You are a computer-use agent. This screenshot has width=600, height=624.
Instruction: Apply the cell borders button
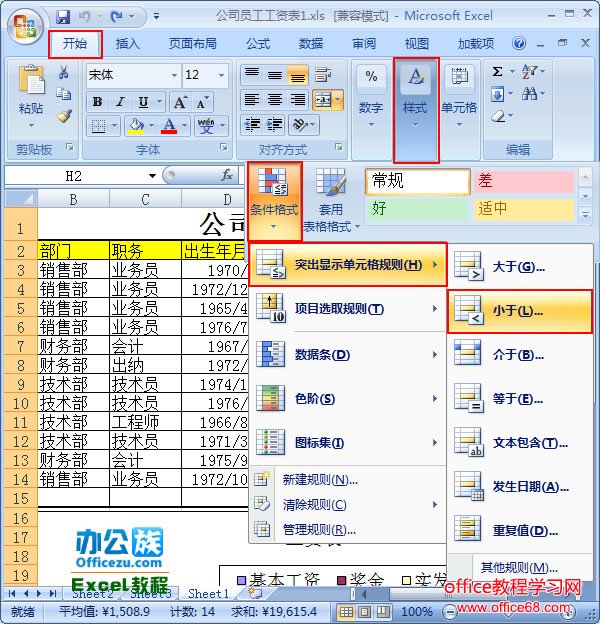pyautogui.click(x=98, y=126)
